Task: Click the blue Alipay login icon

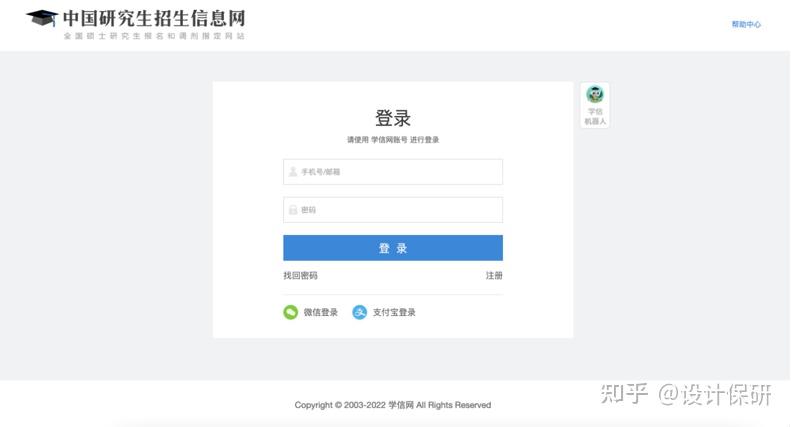Action: click(x=360, y=312)
